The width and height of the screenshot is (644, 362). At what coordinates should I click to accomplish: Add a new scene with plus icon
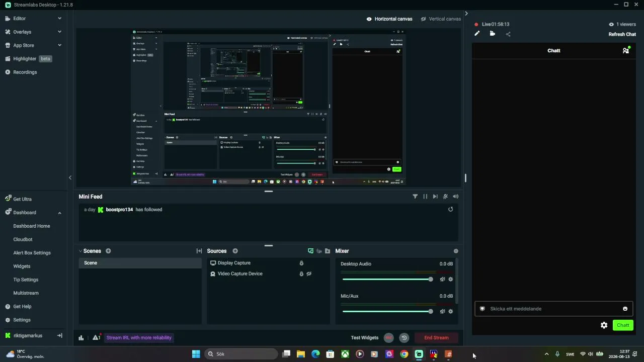pyautogui.click(x=108, y=251)
